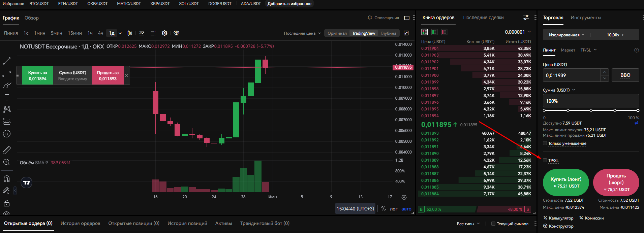Show only buy orders view
Screen dimensions: 644x233
point(434,32)
